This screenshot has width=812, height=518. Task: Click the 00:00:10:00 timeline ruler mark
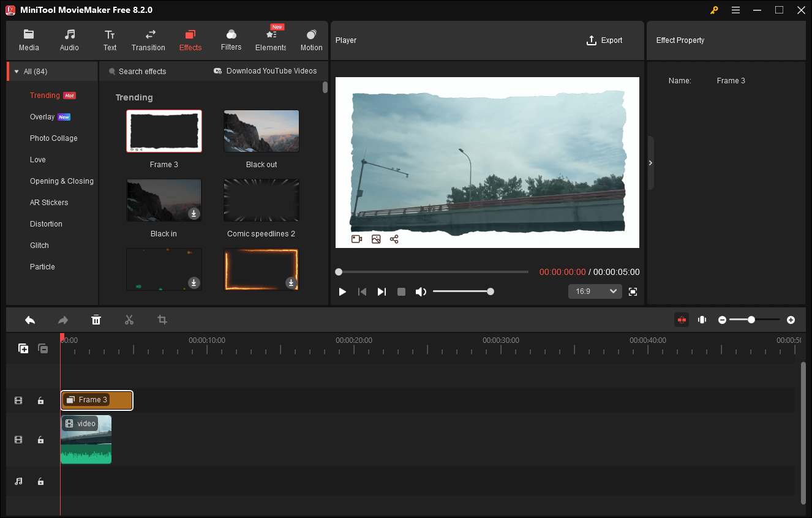(207, 340)
